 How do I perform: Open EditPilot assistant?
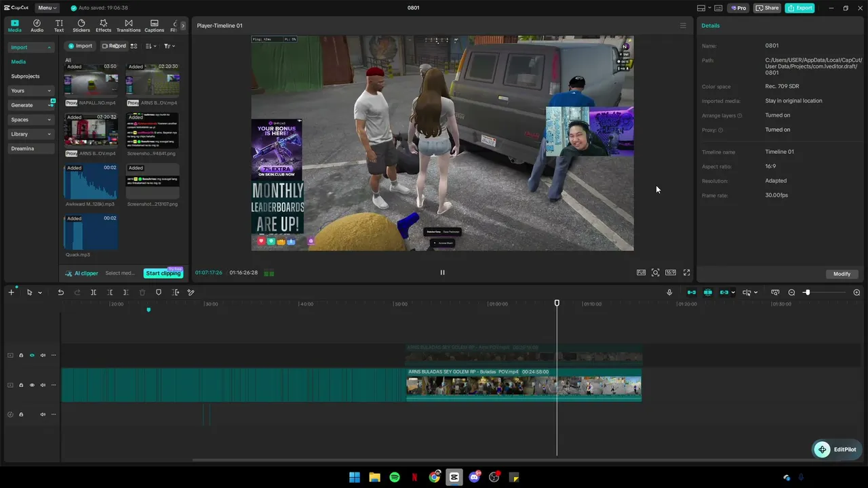pyautogui.click(x=836, y=449)
